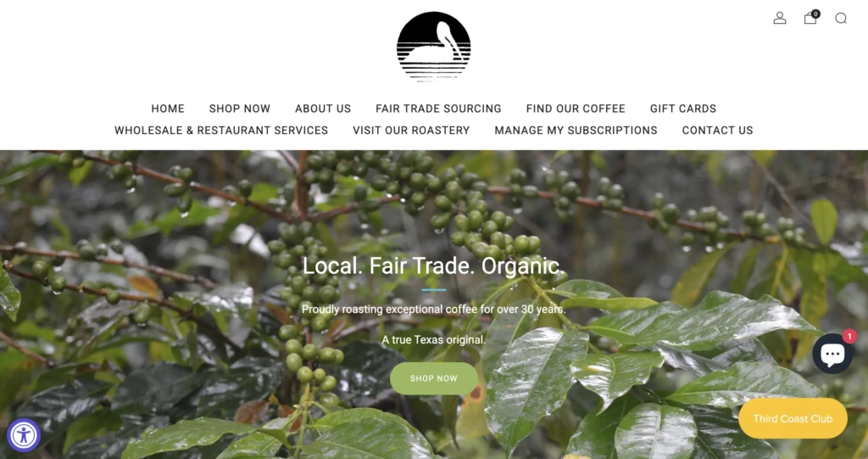868x459 pixels.
Task: Go to the Contact Us page
Action: click(717, 131)
